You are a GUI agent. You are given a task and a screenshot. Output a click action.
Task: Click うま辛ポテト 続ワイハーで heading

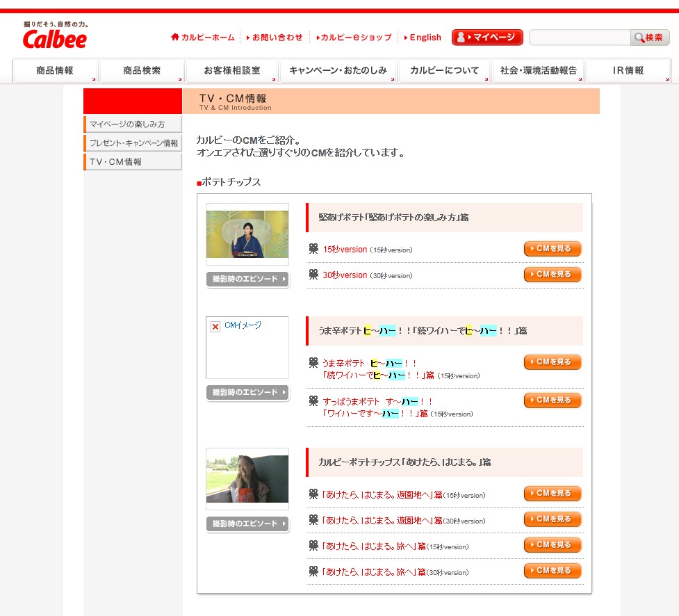click(423, 331)
